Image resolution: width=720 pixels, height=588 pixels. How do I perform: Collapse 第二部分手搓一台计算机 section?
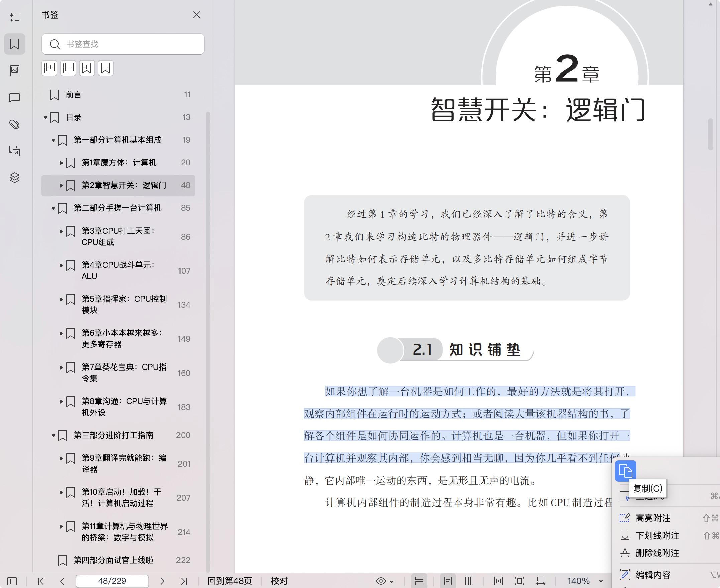[x=53, y=208]
